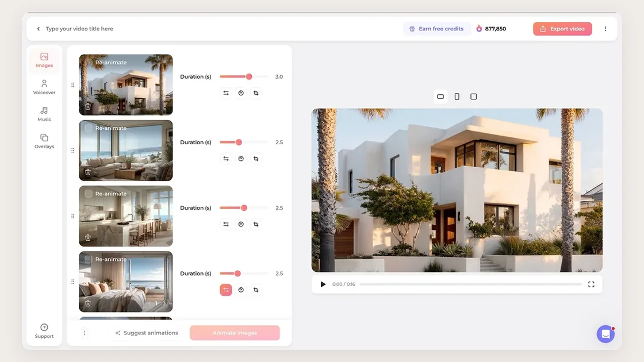
Task: Tick Re-animate checkbox on kitchen image
Action: pyautogui.click(x=89, y=194)
